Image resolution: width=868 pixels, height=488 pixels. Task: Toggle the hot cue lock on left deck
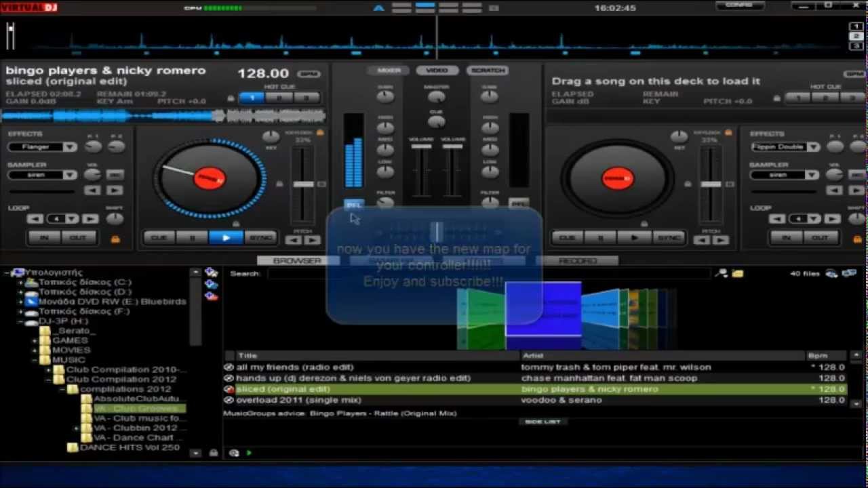(x=231, y=98)
